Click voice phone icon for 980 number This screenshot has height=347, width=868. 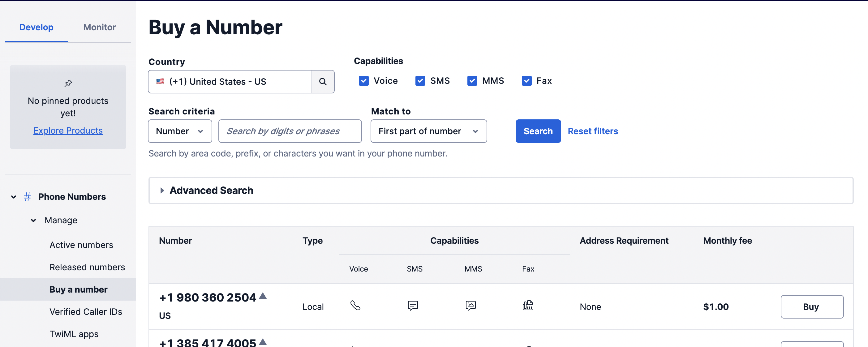coord(355,305)
